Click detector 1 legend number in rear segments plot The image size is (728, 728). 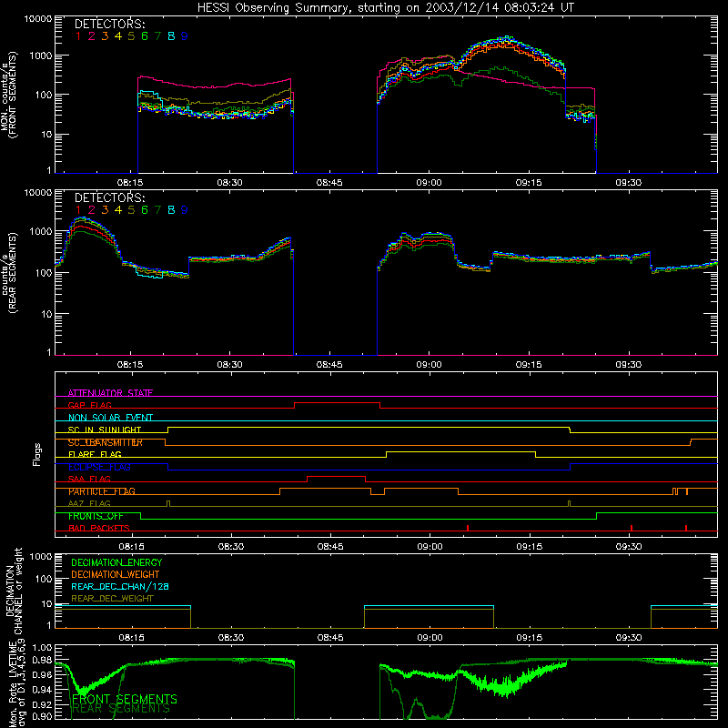pyautogui.click(x=78, y=210)
